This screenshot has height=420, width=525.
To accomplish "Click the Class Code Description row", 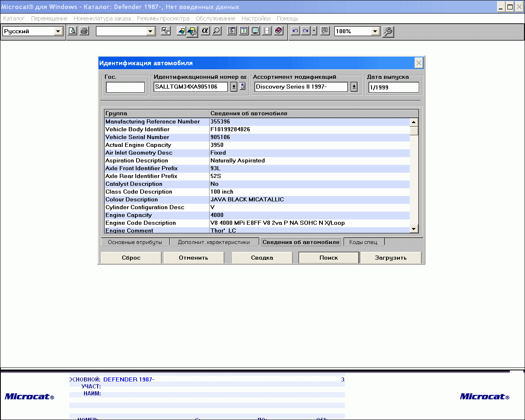I will 257,192.
